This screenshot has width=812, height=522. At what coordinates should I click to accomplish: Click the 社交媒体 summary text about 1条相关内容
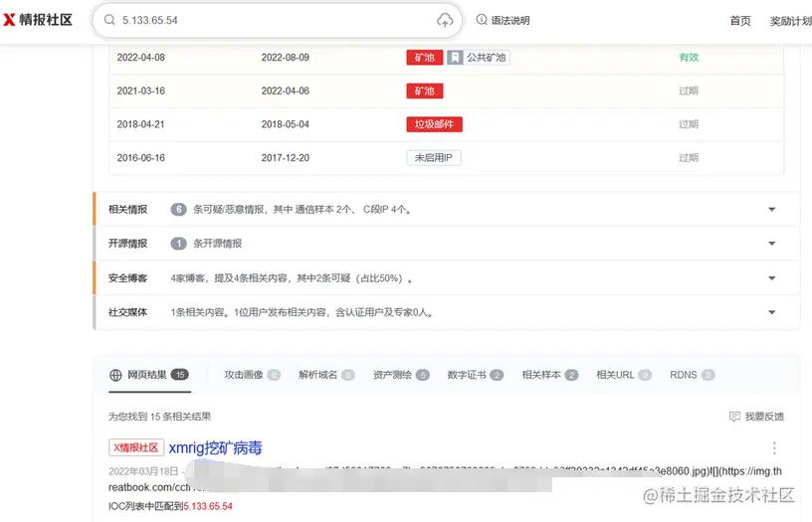tap(302, 312)
